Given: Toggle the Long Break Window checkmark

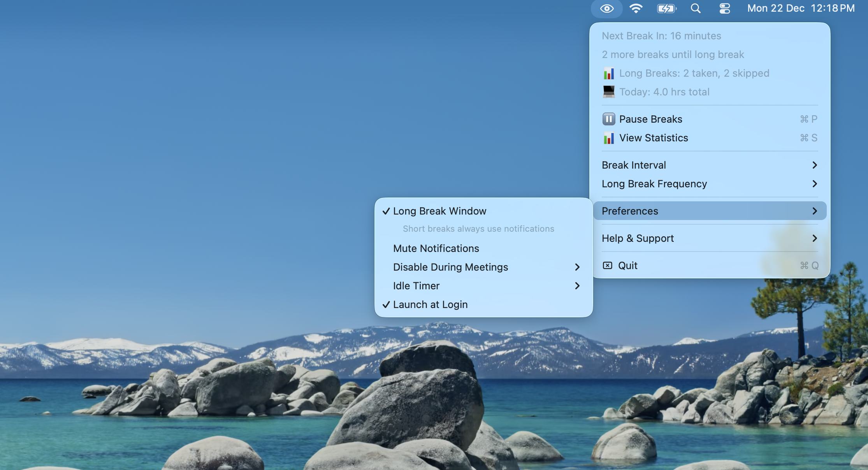Looking at the screenshot, I should click(439, 211).
